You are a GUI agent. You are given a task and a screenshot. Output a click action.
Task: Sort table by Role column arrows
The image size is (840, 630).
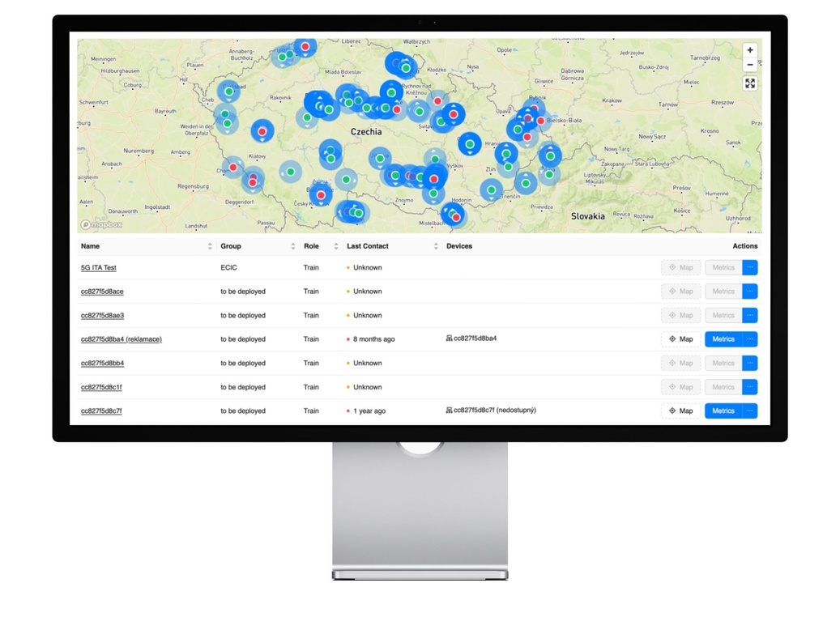point(336,246)
